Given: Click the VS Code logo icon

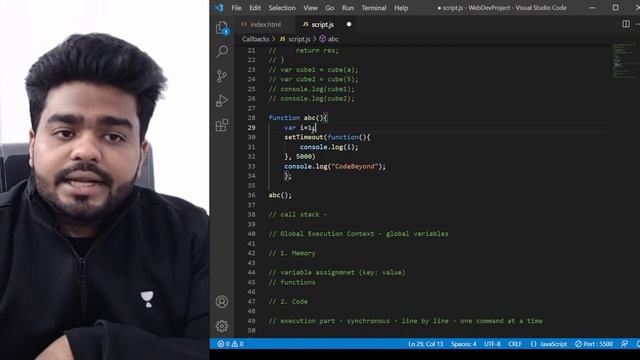Looking at the screenshot, I should [219, 7].
